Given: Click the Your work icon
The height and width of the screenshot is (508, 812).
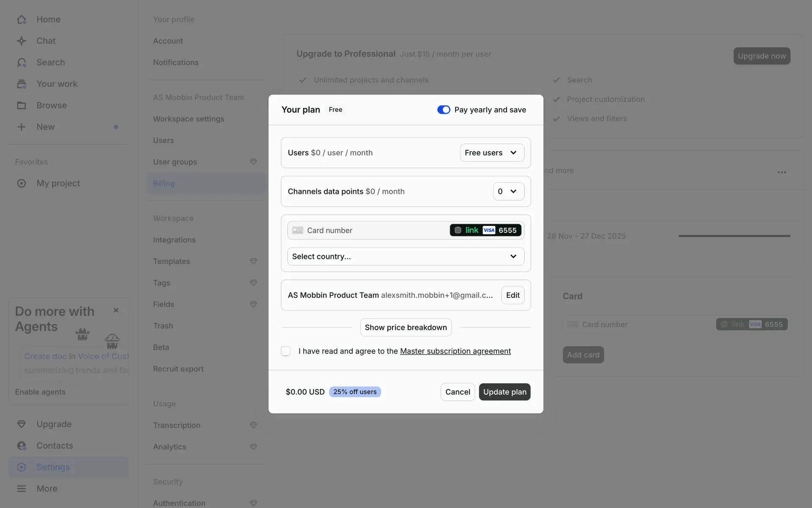Looking at the screenshot, I should tap(22, 84).
